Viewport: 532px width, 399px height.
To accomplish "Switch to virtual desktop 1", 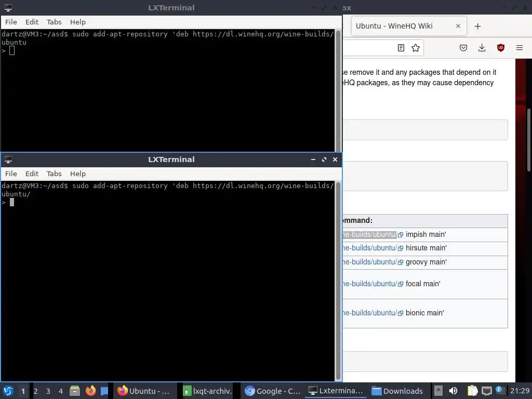I will (x=23, y=391).
